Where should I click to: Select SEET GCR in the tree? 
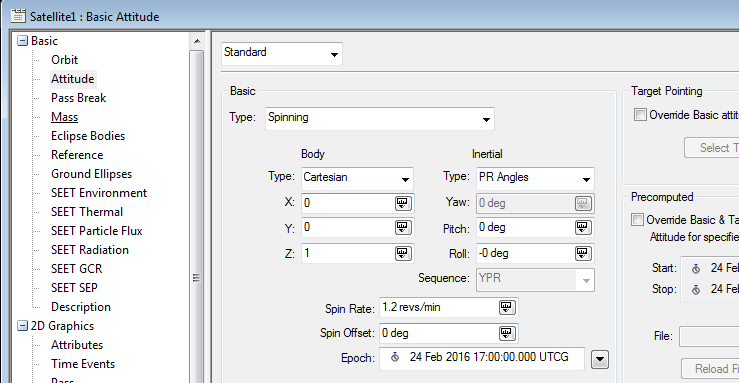[x=76, y=269]
